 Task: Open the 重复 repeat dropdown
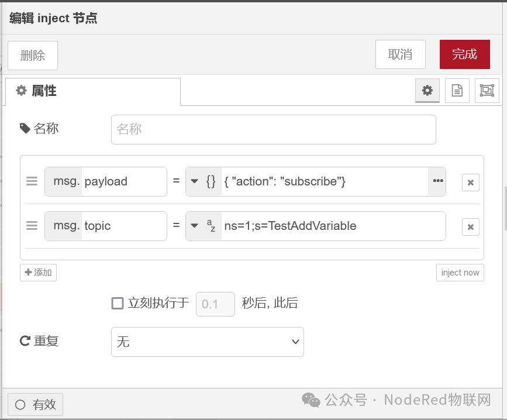207,342
